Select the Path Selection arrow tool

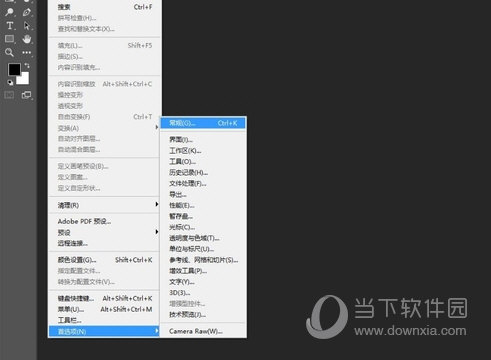coord(27,26)
